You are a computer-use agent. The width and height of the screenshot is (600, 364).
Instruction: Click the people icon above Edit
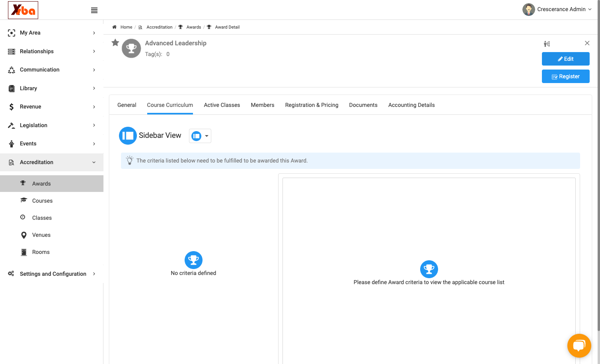point(547,44)
